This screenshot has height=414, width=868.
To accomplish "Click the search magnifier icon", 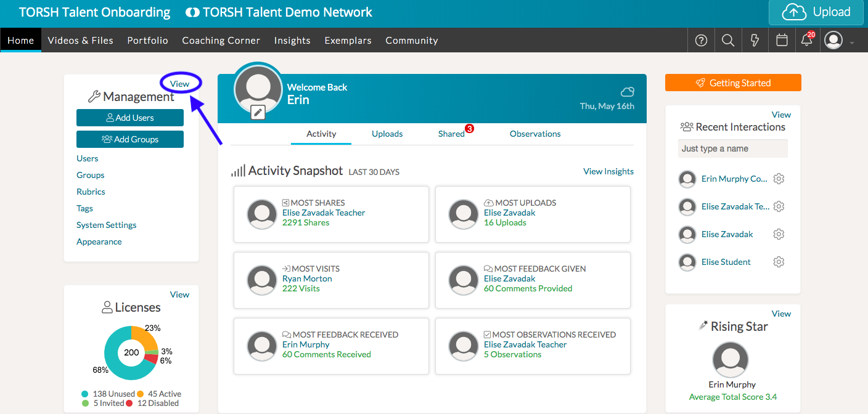I will [x=728, y=41].
